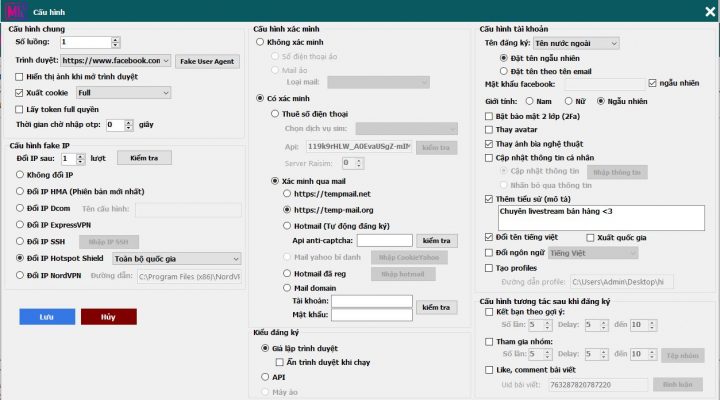Select the Không xác minh radio option
This screenshot has height=400, width=720.
click(262, 42)
